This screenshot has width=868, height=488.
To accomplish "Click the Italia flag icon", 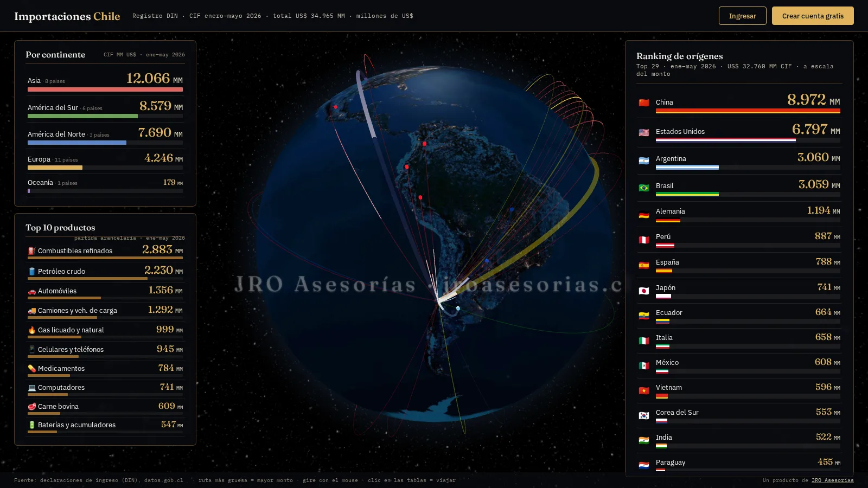I will [x=644, y=341].
